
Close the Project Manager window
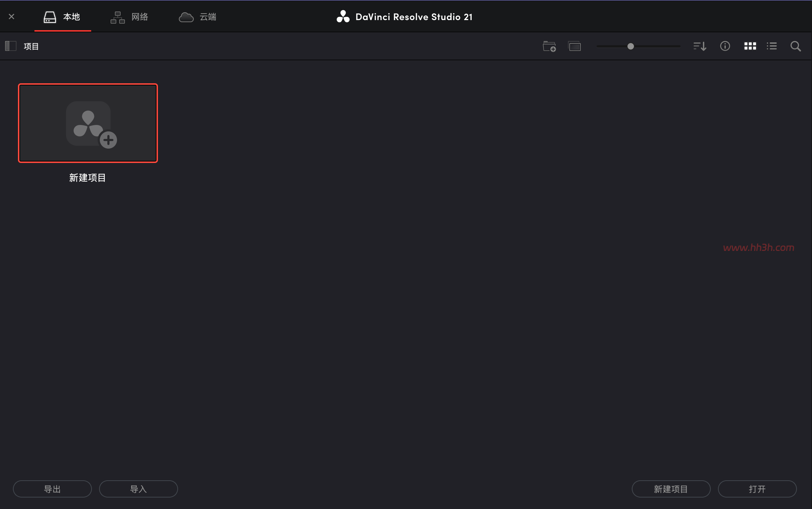[x=11, y=17]
